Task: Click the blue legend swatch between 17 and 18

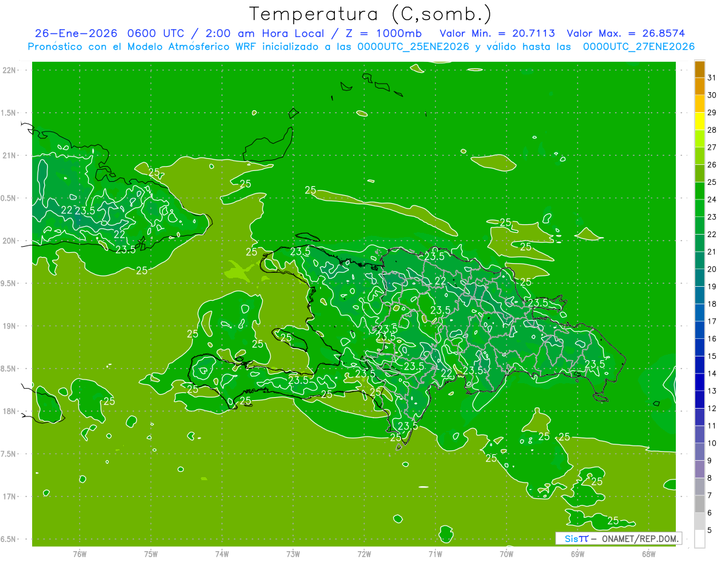Action: tap(699, 312)
